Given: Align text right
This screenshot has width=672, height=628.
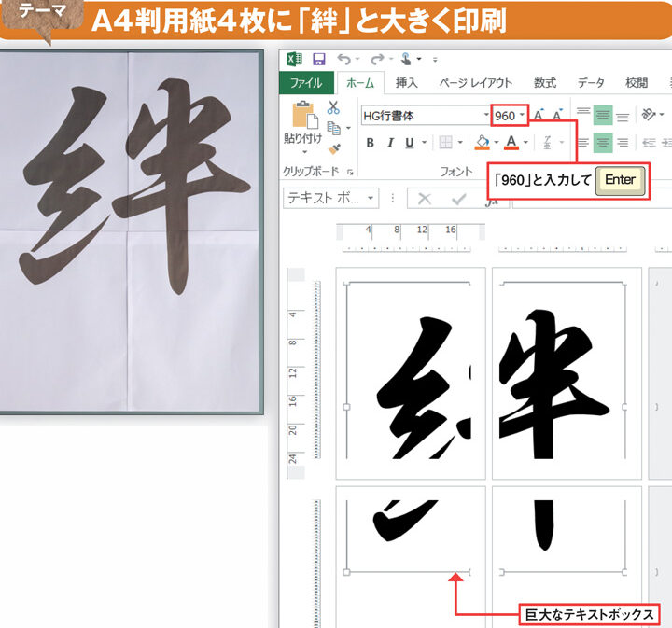Looking at the screenshot, I should click(623, 143).
